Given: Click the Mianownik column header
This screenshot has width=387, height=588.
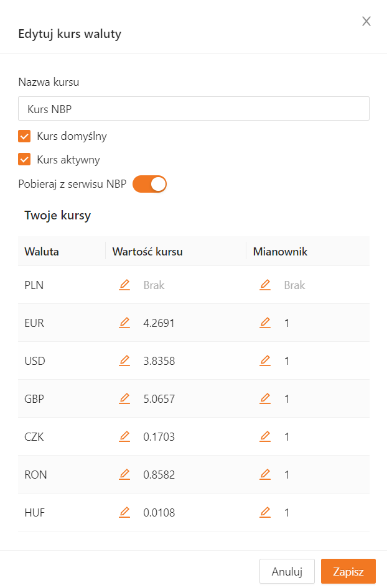Looking at the screenshot, I should pos(280,252).
